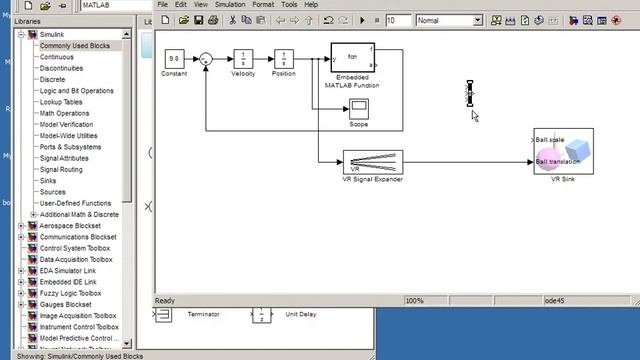
Task: Select User-Defined Functions category
Action: pyautogui.click(x=75, y=203)
